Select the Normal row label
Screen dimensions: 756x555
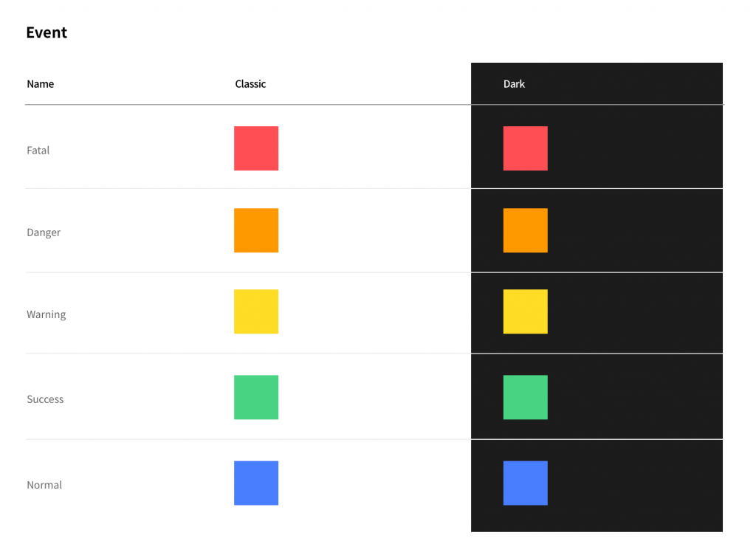[x=44, y=485]
